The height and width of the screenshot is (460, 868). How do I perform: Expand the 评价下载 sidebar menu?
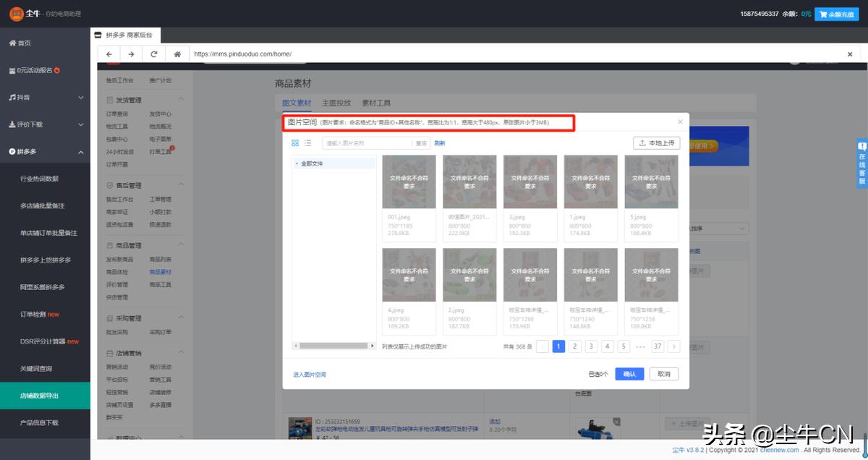[x=45, y=124]
